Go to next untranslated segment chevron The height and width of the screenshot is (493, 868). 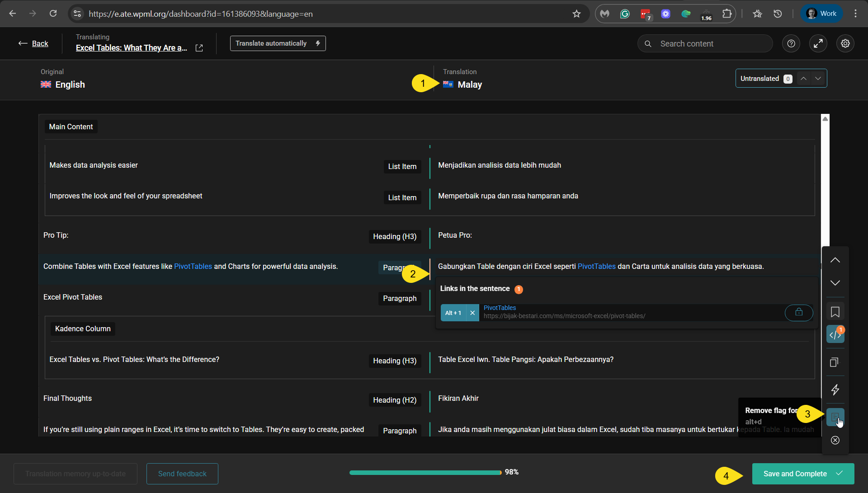(x=818, y=79)
